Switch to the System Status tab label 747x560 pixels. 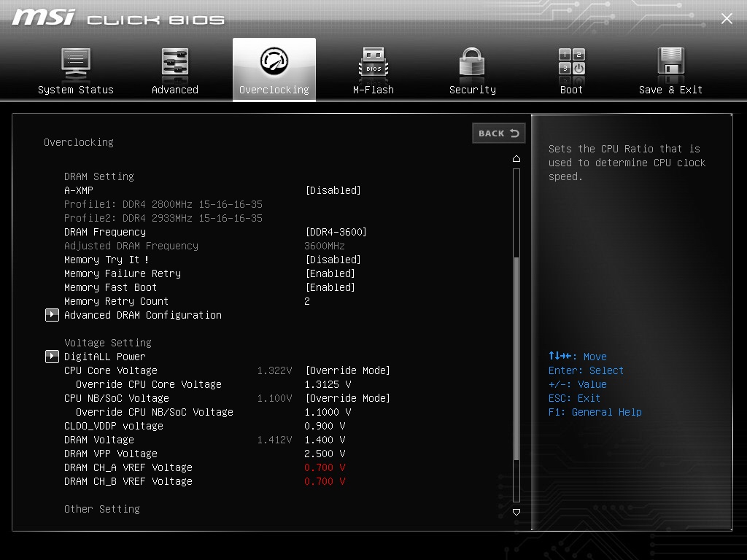(76, 90)
